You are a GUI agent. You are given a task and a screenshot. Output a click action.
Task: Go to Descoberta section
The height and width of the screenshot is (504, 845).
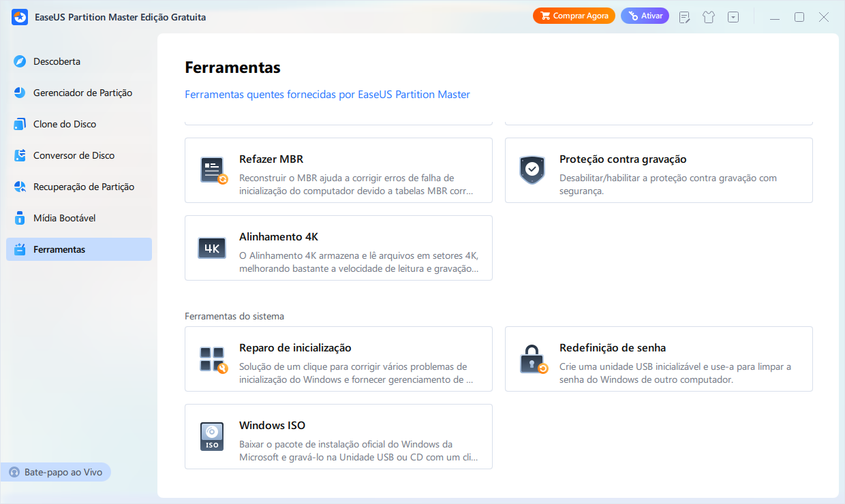(79, 61)
